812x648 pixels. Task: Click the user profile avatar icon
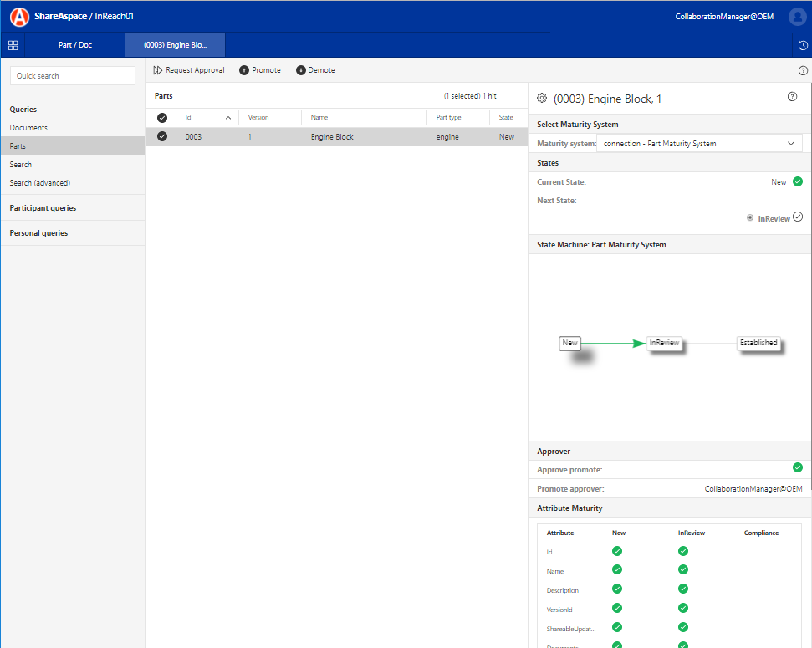[x=797, y=16]
